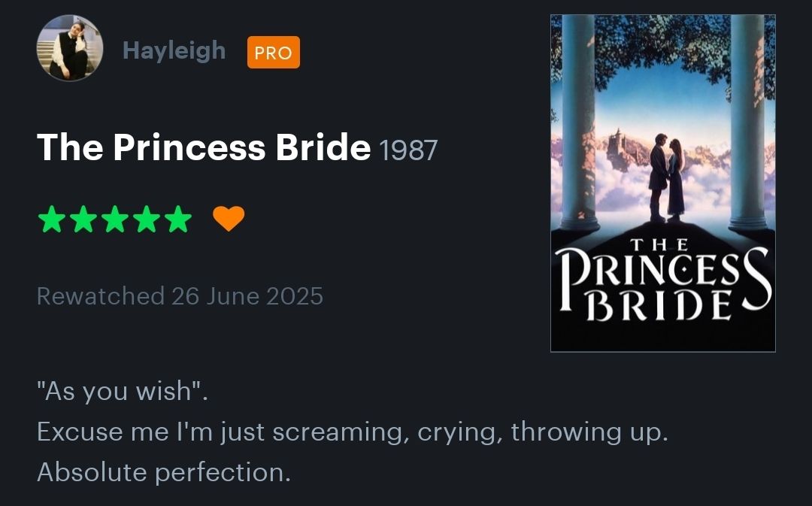
Task: Click the first green rating star
Action: click(x=51, y=220)
